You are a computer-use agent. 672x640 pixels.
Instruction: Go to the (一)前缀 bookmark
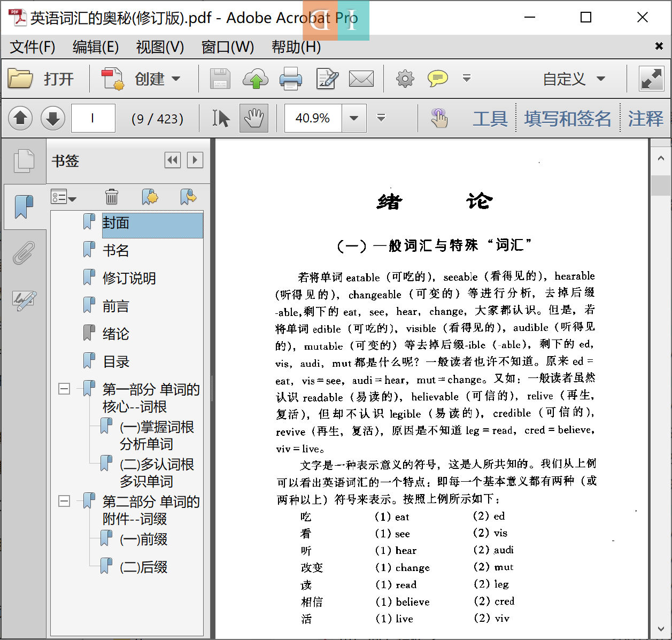pyautogui.click(x=143, y=539)
